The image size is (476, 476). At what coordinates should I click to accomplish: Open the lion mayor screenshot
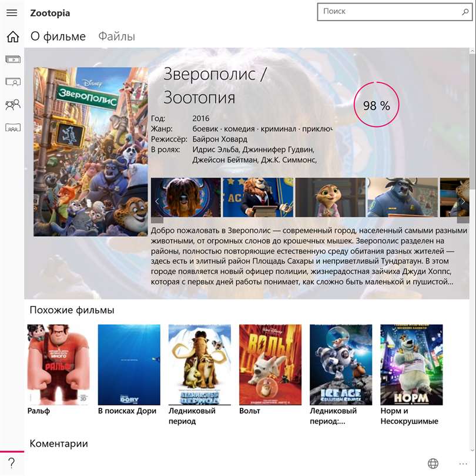tap(259, 197)
